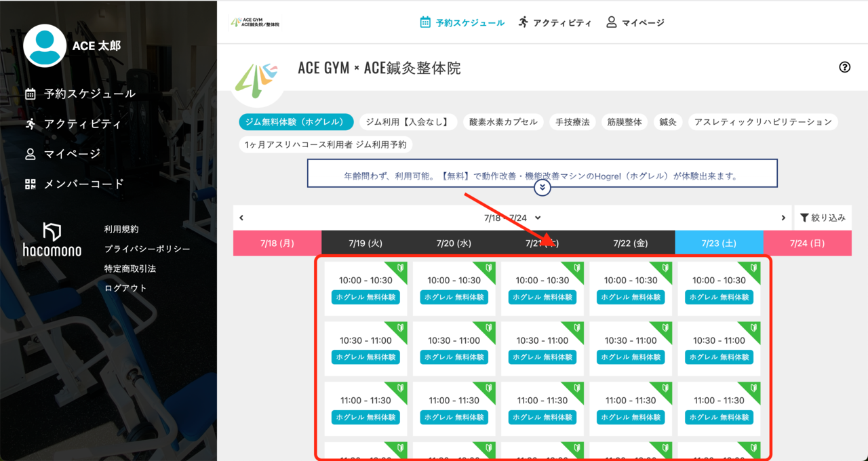Click the ACE GYM round studio logo

click(257, 80)
